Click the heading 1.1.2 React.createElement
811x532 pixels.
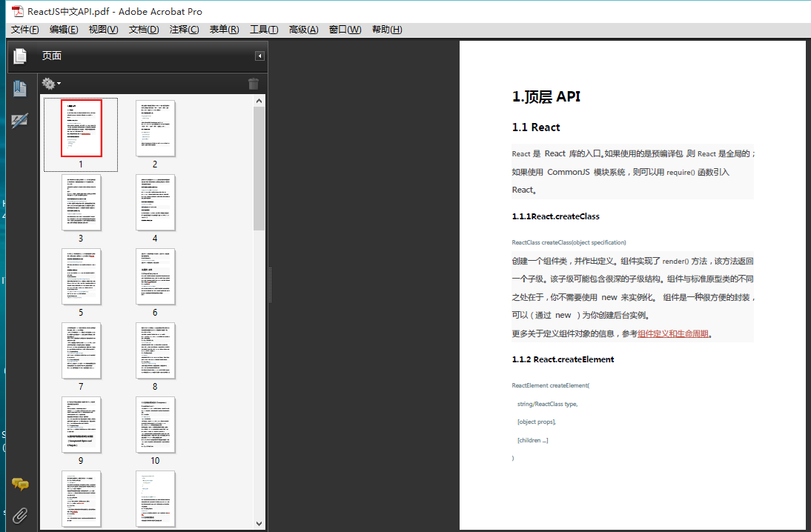563,359
